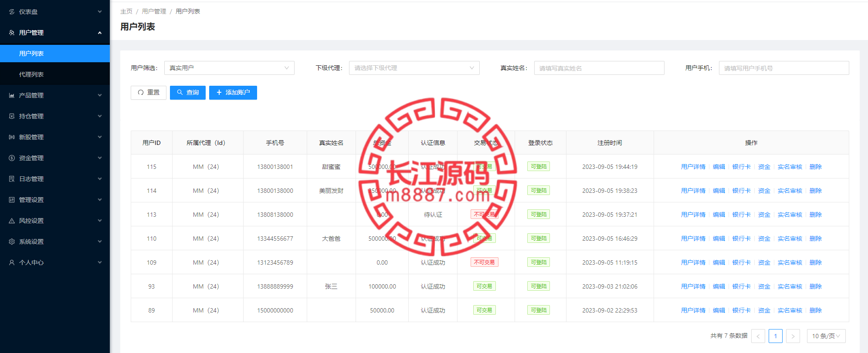This screenshot has width=868, height=353.
Task: Open the 新股管理 menu
Action: 55,137
